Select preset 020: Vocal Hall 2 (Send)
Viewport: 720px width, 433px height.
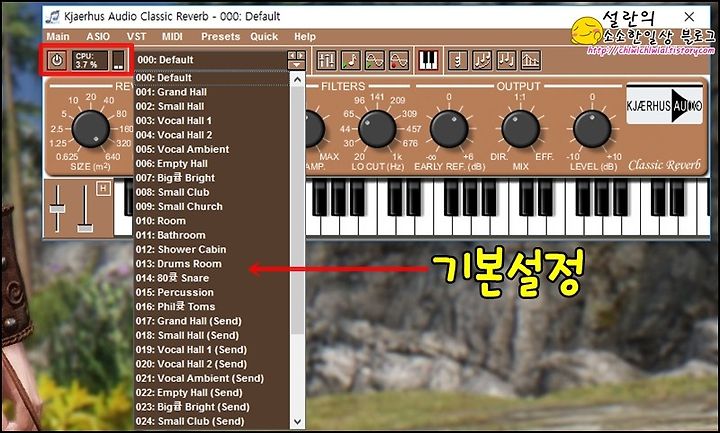coord(212,364)
